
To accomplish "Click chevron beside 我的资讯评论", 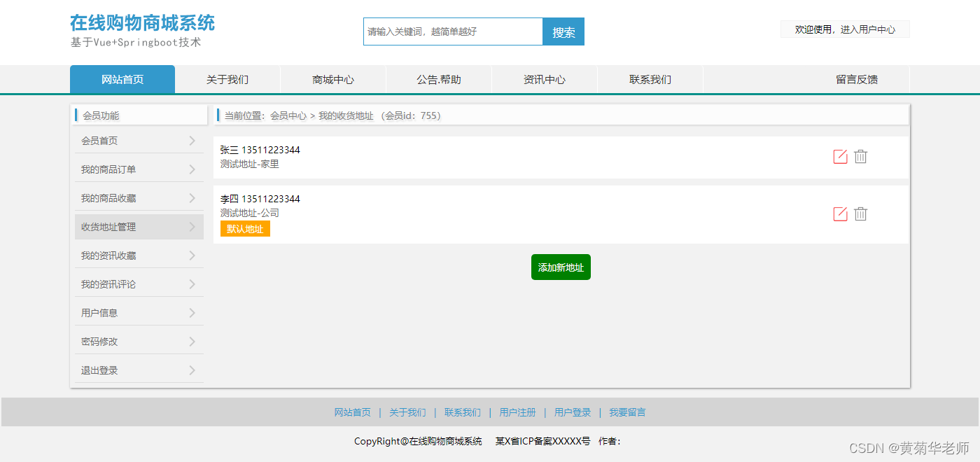I will tap(192, 284).
